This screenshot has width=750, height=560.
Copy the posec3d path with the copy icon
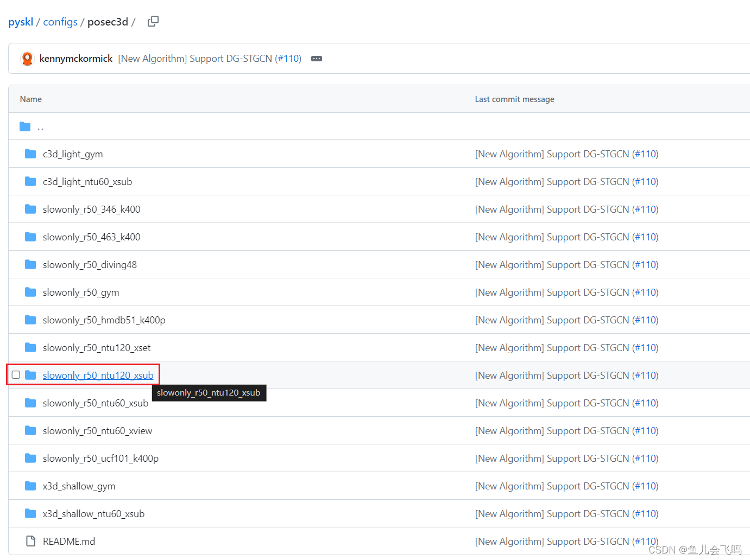(153, 21)
